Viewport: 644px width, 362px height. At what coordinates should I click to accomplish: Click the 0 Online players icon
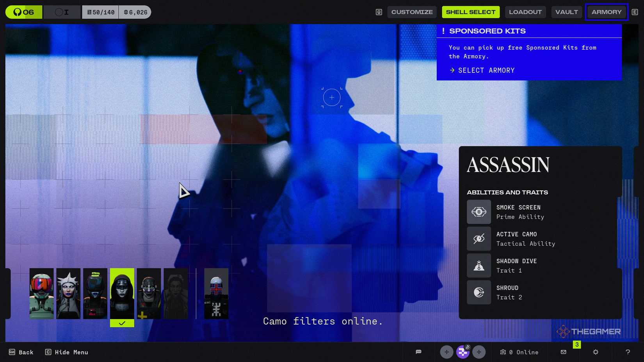503,352
